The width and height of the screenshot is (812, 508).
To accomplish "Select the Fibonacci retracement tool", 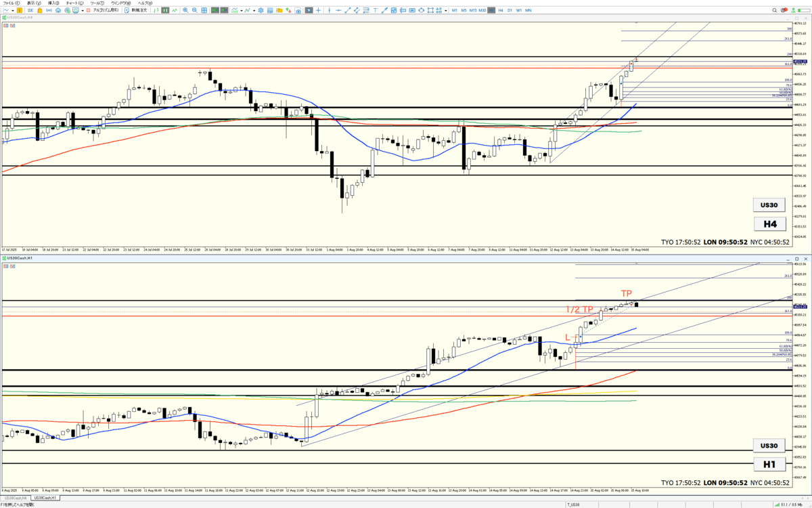I will (x=366, y=10).
